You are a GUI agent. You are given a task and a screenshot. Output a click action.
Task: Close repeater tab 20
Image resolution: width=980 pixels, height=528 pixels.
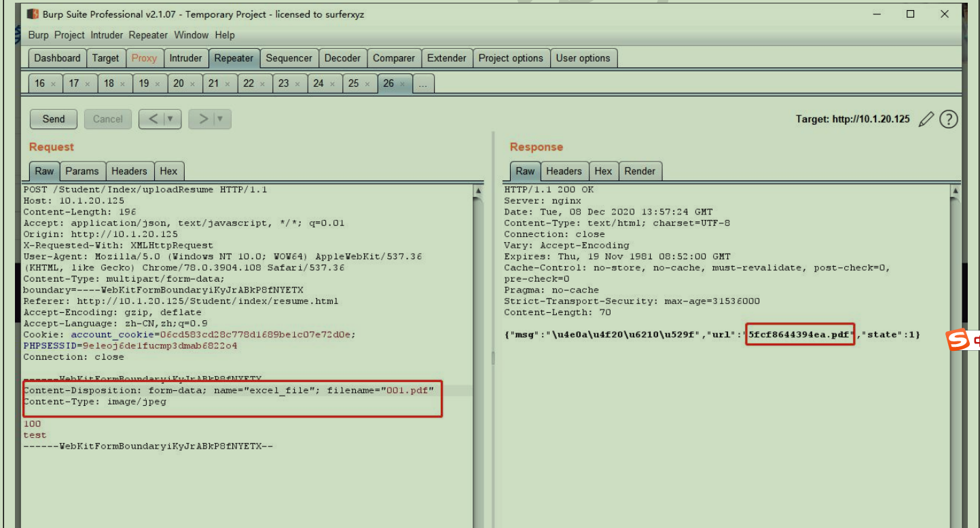pyautogui.click(x=192, y=84)
